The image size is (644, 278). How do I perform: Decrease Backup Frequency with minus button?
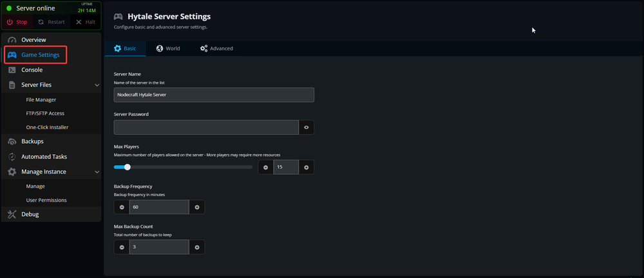[x=122, y=207]
